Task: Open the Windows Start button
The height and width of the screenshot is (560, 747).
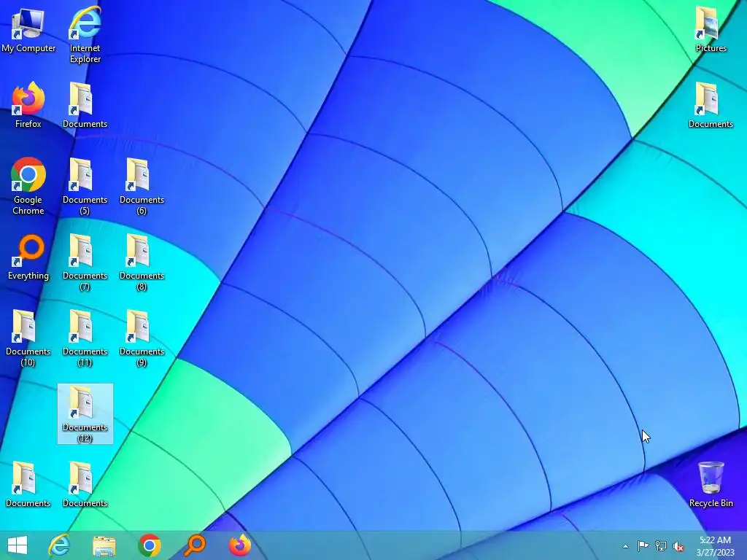Action: pyautogui.click(x=18, y=545)
